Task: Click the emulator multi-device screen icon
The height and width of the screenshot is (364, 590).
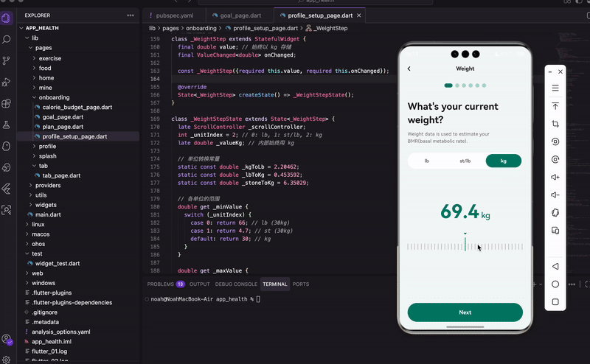Action: 555,231
